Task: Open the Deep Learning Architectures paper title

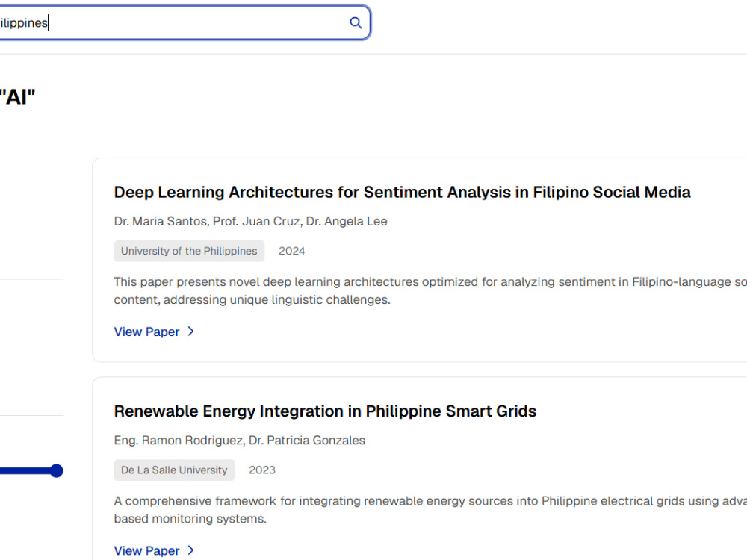Action: (402, 192)
